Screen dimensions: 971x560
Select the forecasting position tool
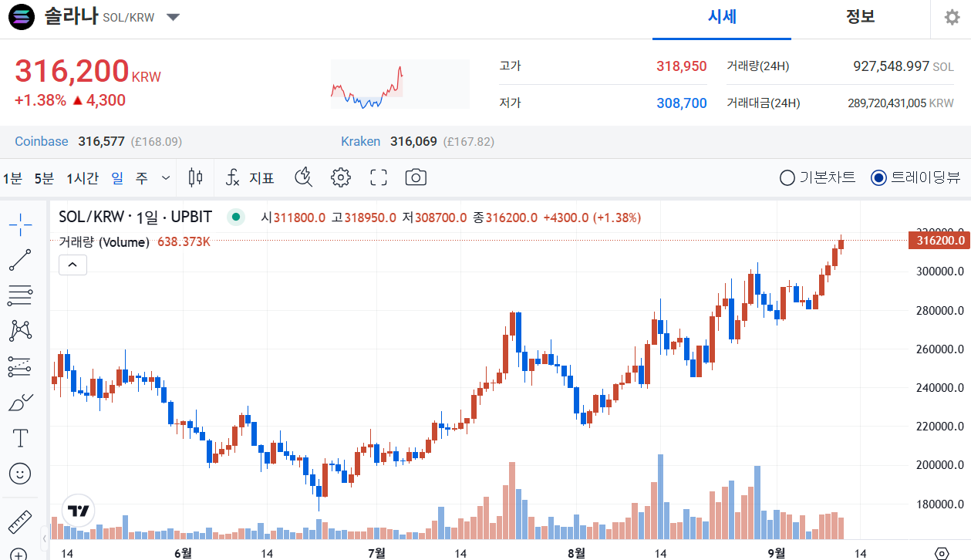[21, 366]
